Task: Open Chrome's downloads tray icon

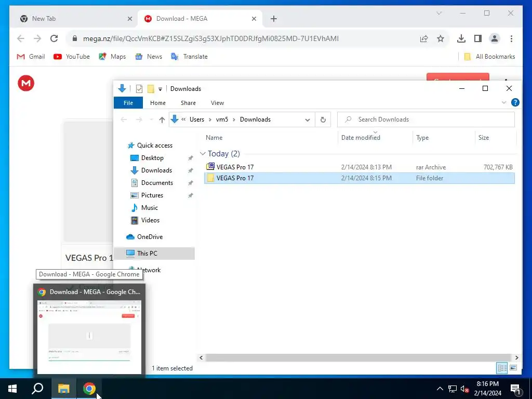Action: (x=461, y=38)
